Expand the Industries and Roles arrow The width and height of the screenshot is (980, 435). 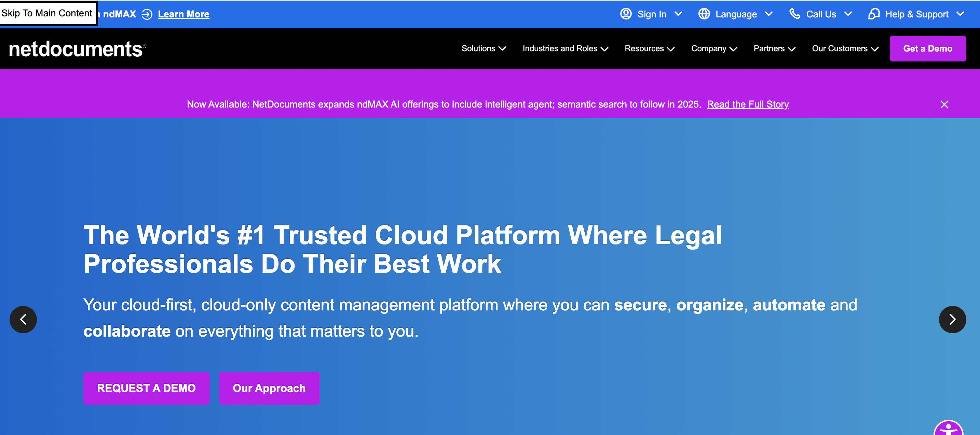(604, 49)
